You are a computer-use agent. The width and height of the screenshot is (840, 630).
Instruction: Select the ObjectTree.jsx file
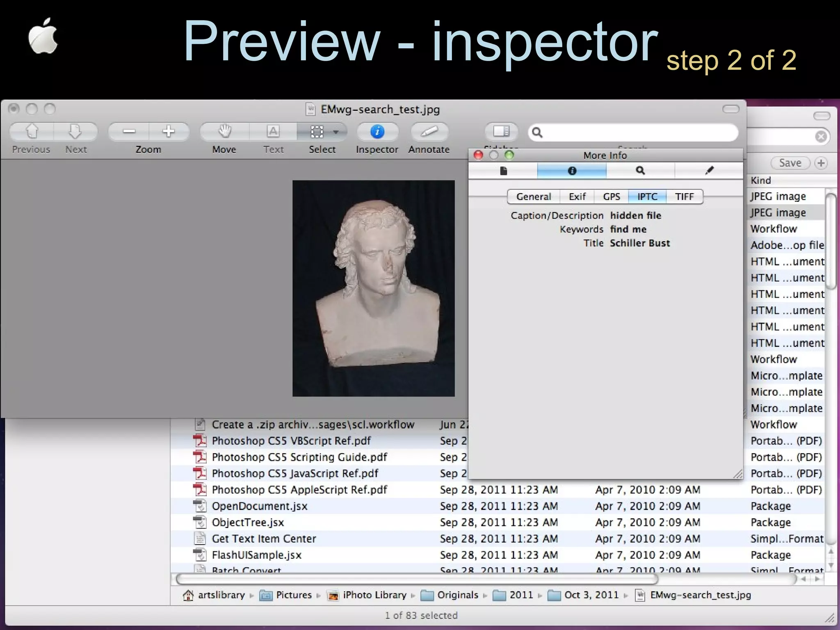(x=248, y=523)
